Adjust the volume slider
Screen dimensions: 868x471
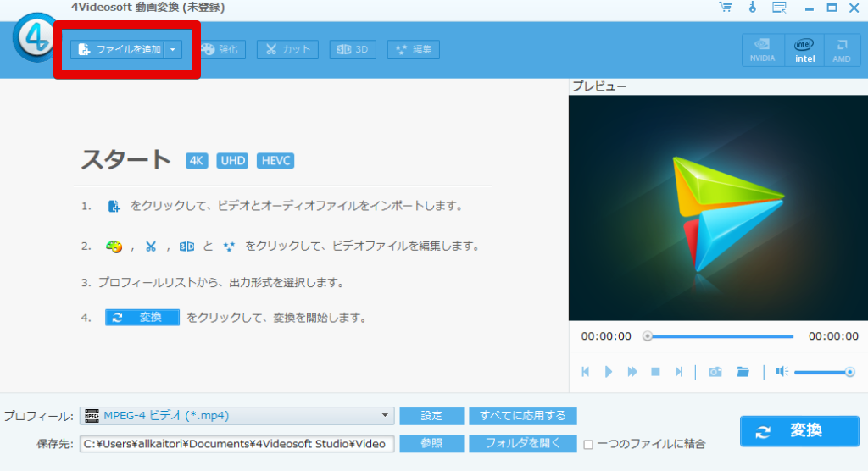(824, 373)
